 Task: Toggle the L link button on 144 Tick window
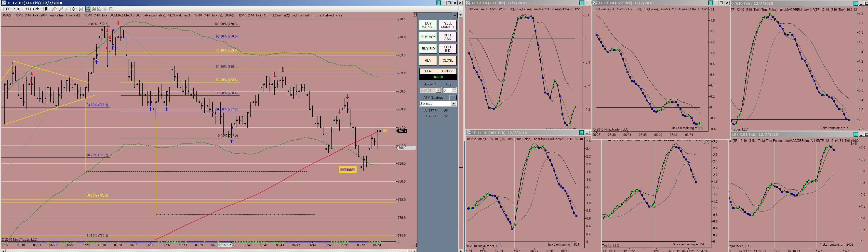click(x=438, y=3)
